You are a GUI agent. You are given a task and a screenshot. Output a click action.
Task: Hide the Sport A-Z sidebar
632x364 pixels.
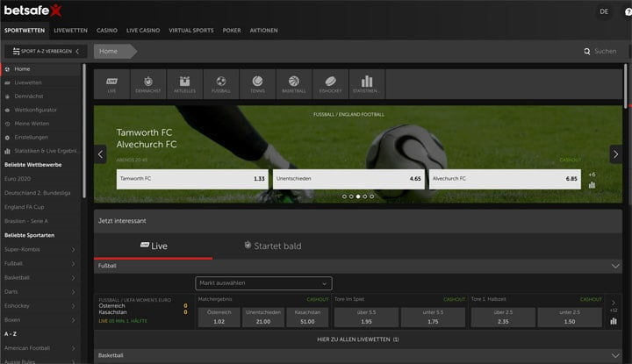tap(46, 51)
